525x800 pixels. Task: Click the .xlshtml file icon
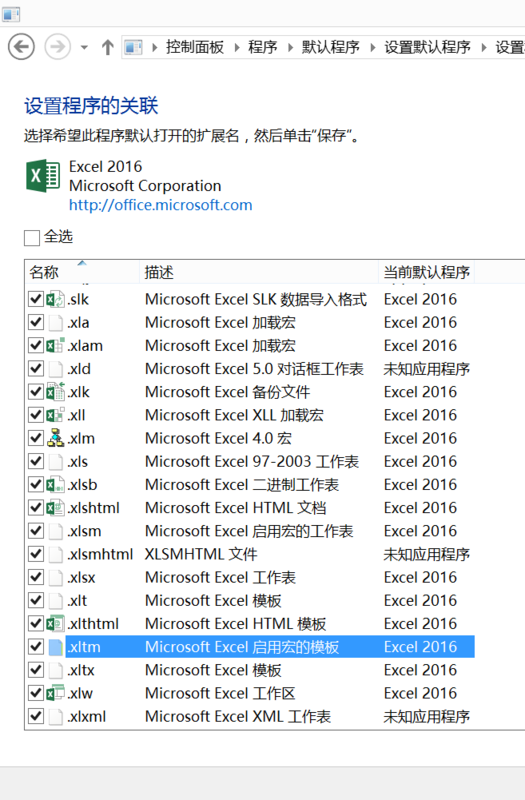point(56,508)
